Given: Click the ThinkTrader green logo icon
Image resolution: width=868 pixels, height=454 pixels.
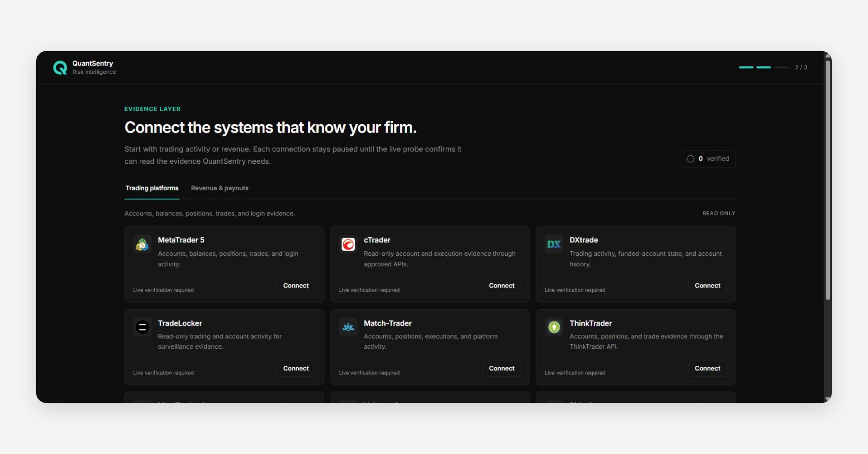Looking at the screenshot, I should (x=554, y=327).
